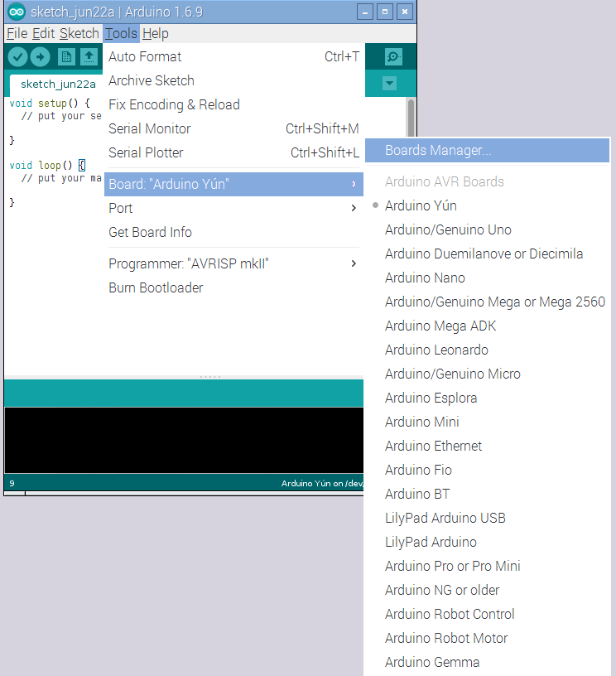The width and height of the screenshot is (616, 676).
Task: Click the editor vertical scrollbar
Action: (411, 118)
